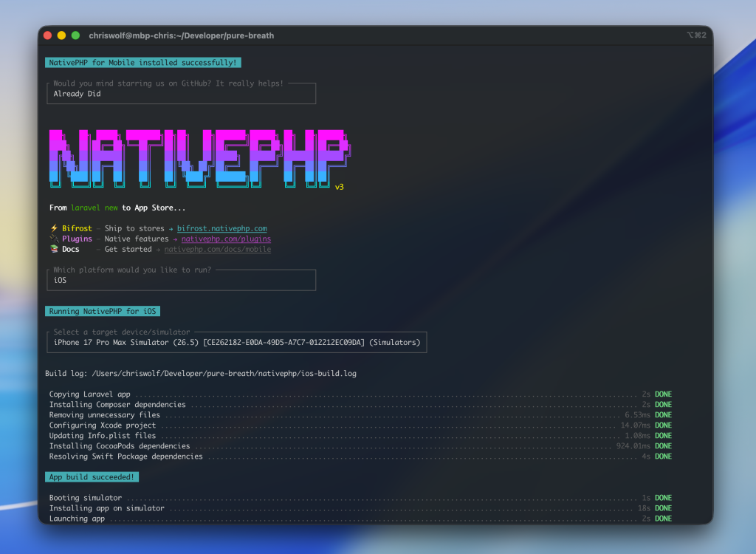The image size is (756, 554).
Task: Click the NativePHP ASCII art logo
Action: (x=199, y=158)
